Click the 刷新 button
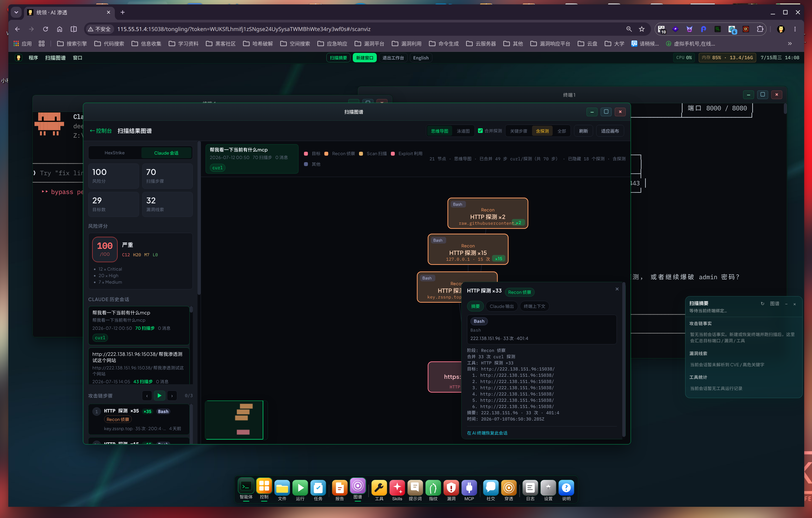Image resolution: width=812 pixels, height=518 pixels. point(583,131)
